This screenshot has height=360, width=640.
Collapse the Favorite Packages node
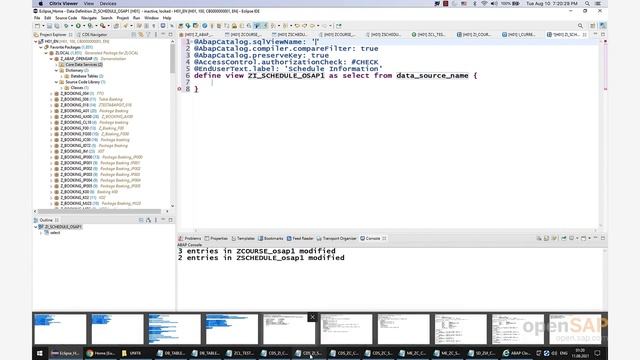pyautogui.click(x=41, y=47)
